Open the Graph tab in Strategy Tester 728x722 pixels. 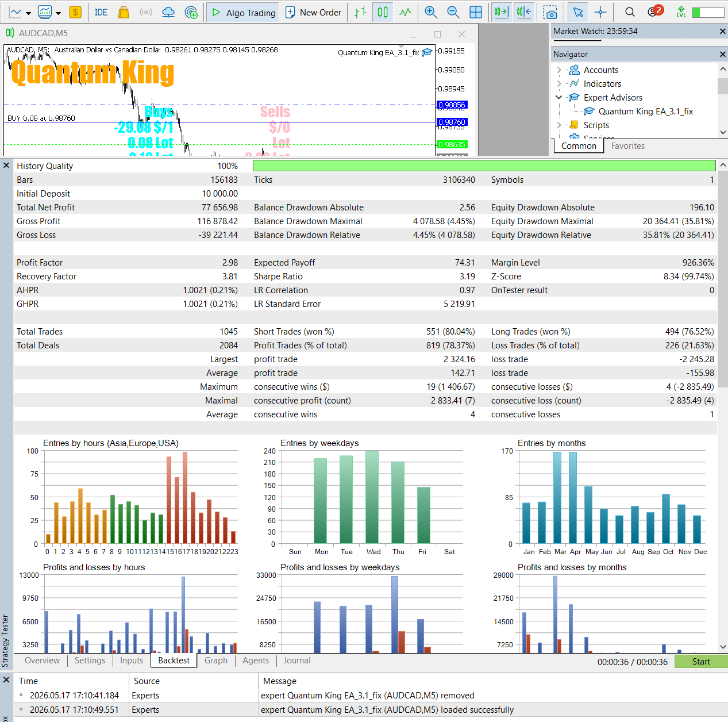(216, 660)
